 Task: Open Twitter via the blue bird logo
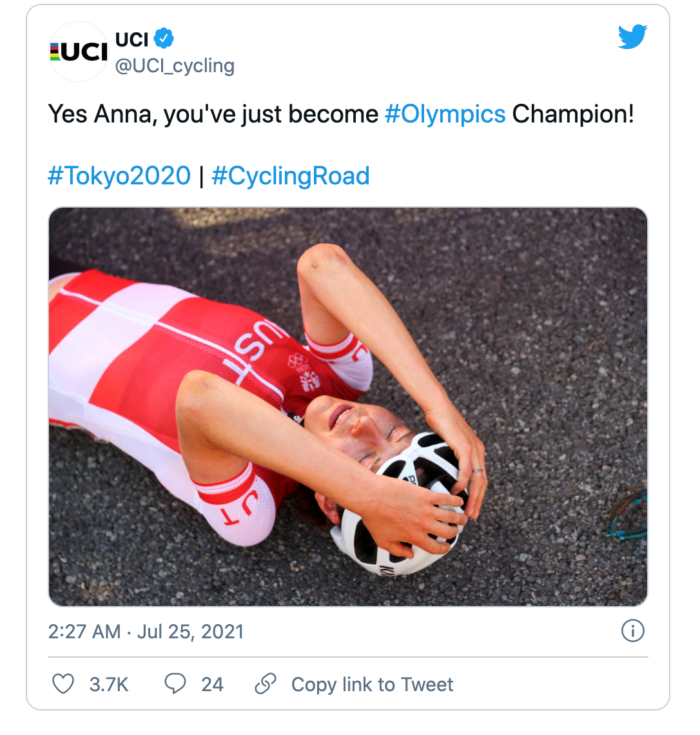(632, 37)
